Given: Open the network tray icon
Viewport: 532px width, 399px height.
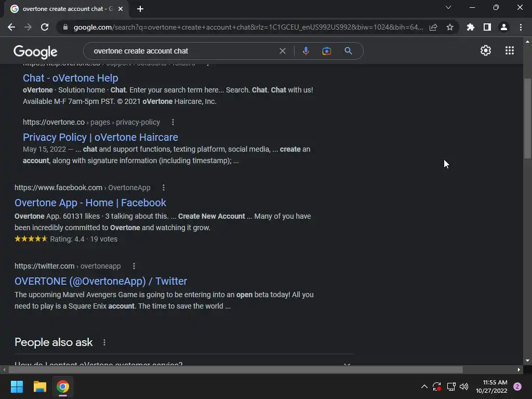Looking at the screenshot, I should 451,387.
